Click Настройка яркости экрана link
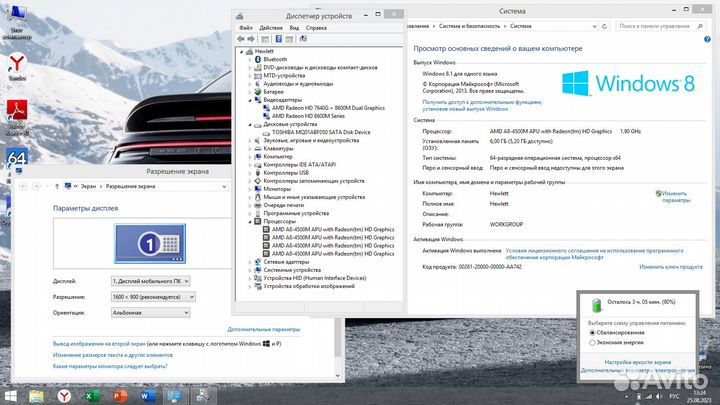720x405 pixels. pyautogui.click(x=640, y=361)
